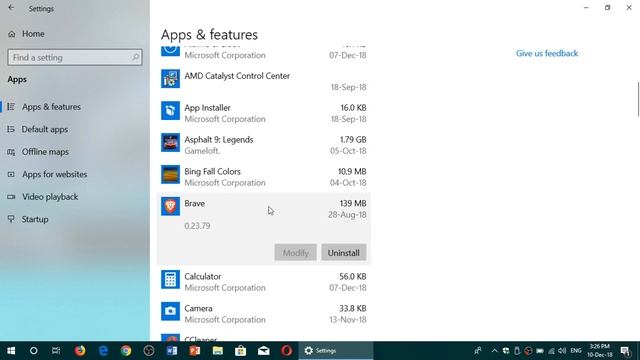This screenshot has height=360, width=640.
Task: Select the Calculator entry name
Action: pyautogui.click(x=202, y=276)
